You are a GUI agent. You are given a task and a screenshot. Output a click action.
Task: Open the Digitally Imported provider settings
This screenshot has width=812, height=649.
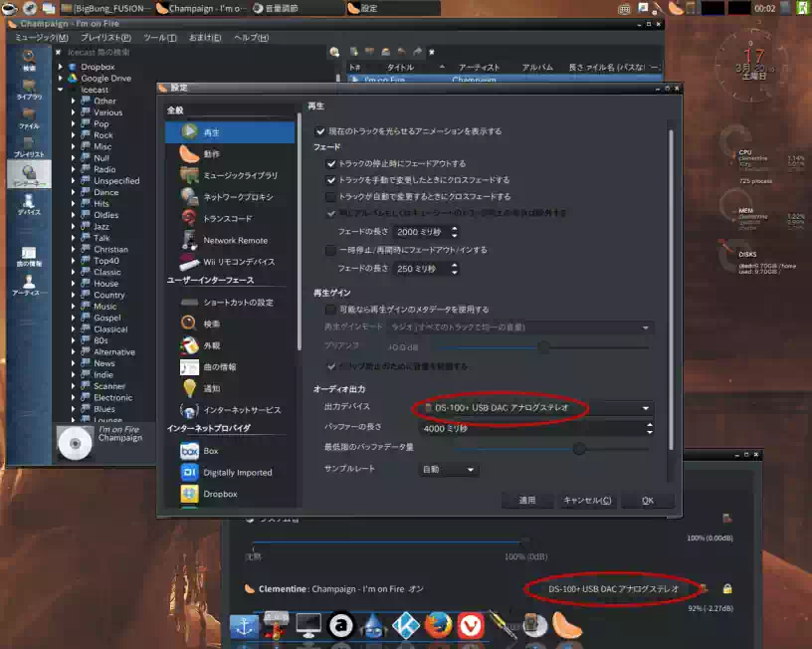pyautogui.click(x=230, y=473)
